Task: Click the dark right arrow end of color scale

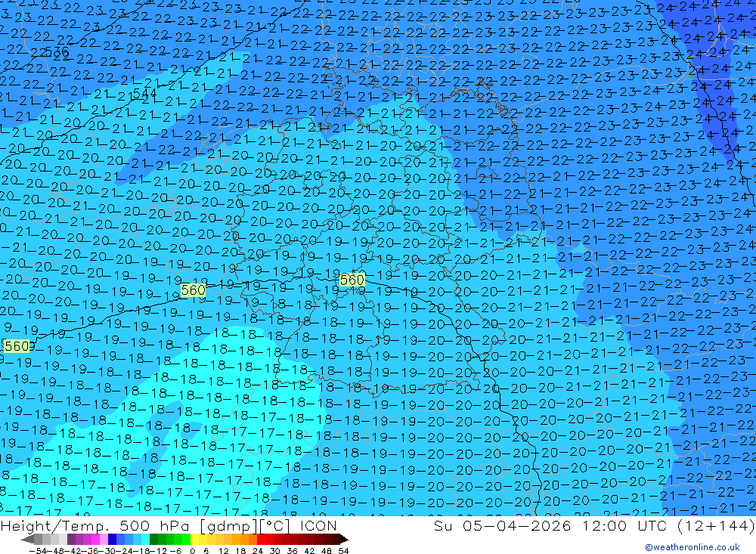Action: coord(343,539)
